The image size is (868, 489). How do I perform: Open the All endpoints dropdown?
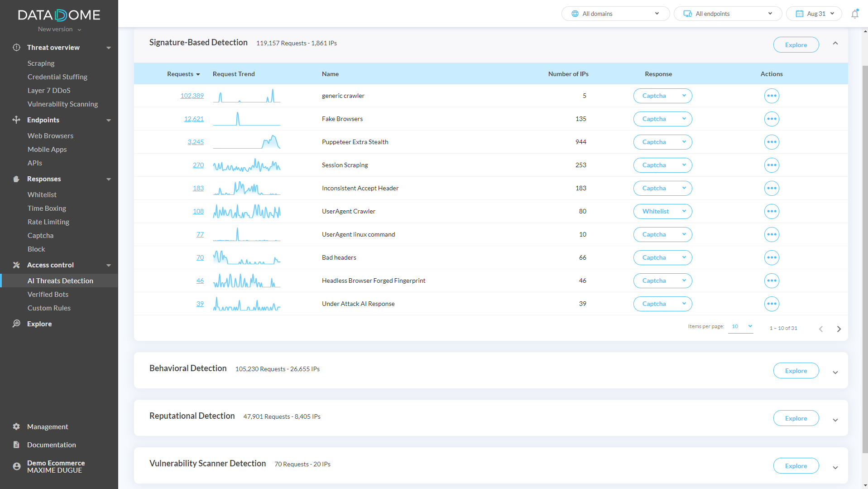728,14
